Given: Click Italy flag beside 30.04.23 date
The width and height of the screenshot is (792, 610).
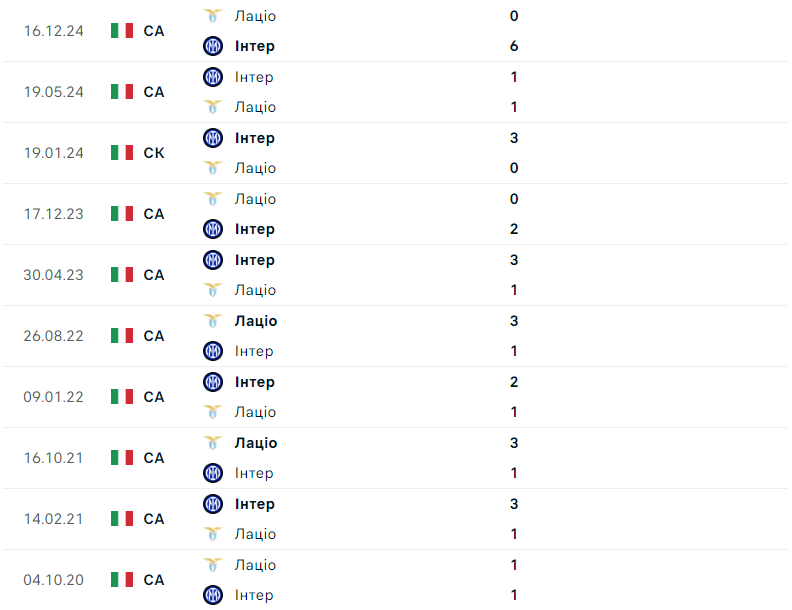Looking at the screenshot, I should [x=122, y=275].
